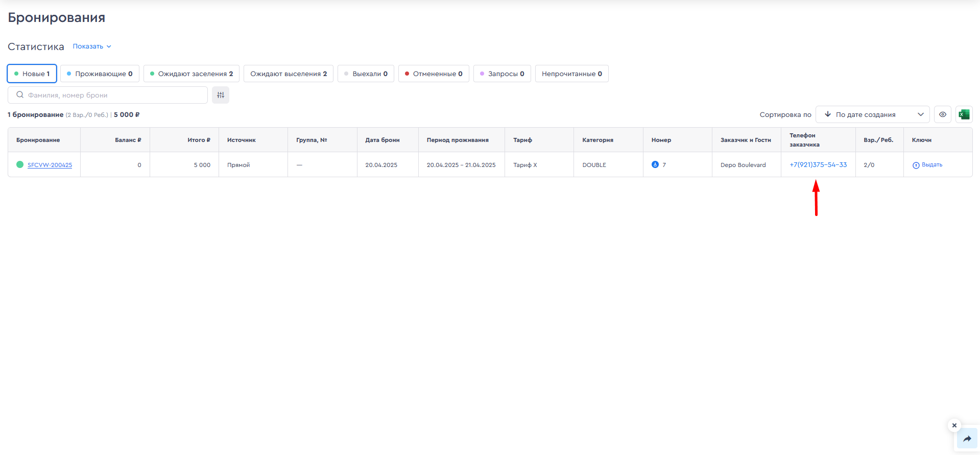This screenshot has height=455, width=980.
Task: Click the green status dot of booking SFCVW-200425
Action: 20,164
